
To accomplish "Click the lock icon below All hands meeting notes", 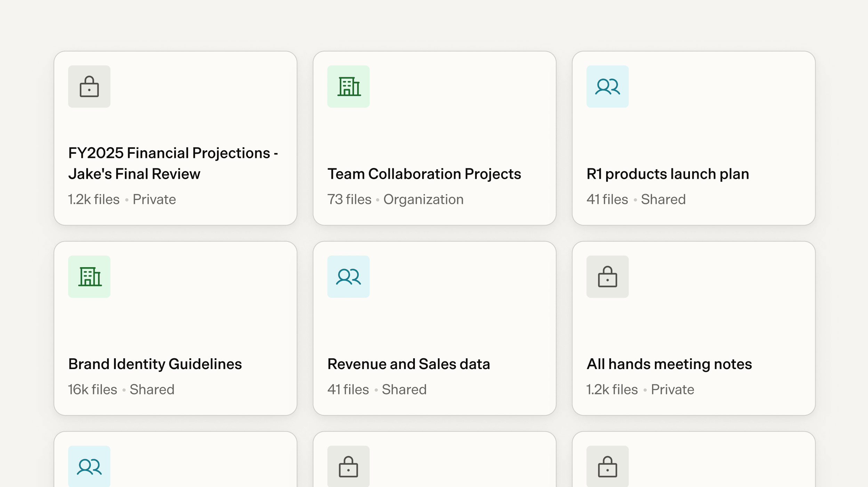I will click(x=607, y=466).
